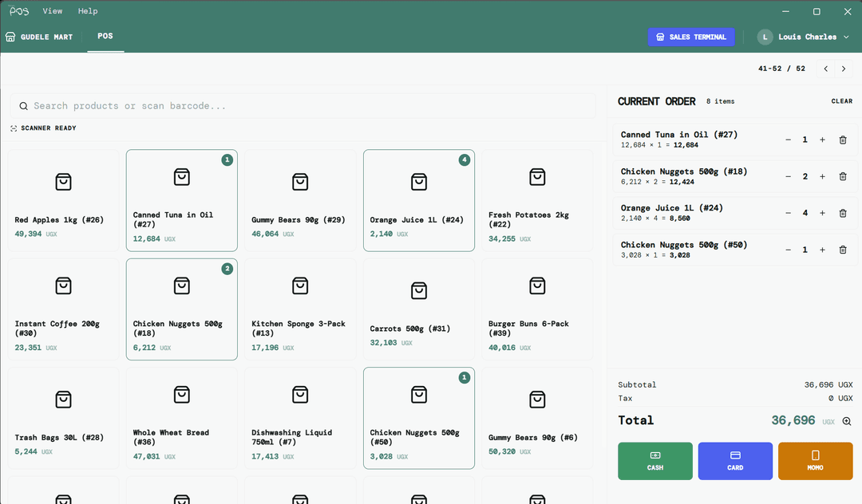The height and width of the screenshot is (504, 862).
Task: Delete Canned Tuna in Oil from order
Action: [x=843, y=140]
